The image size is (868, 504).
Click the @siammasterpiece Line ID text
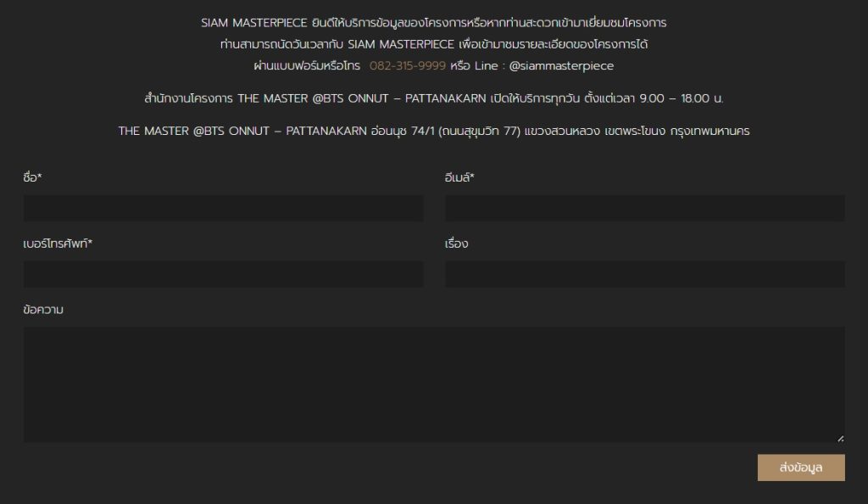[x=561, y=66]
